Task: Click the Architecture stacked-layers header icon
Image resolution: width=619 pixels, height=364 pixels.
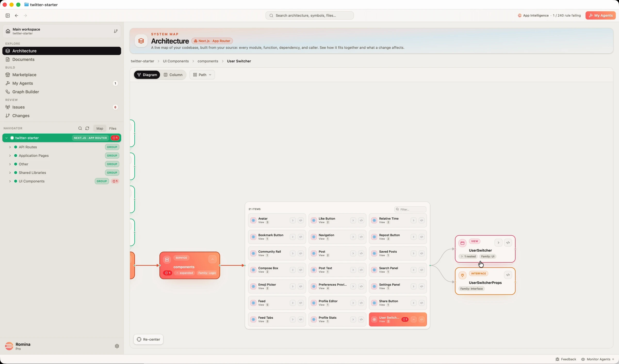Action: (x=141, y=41)
